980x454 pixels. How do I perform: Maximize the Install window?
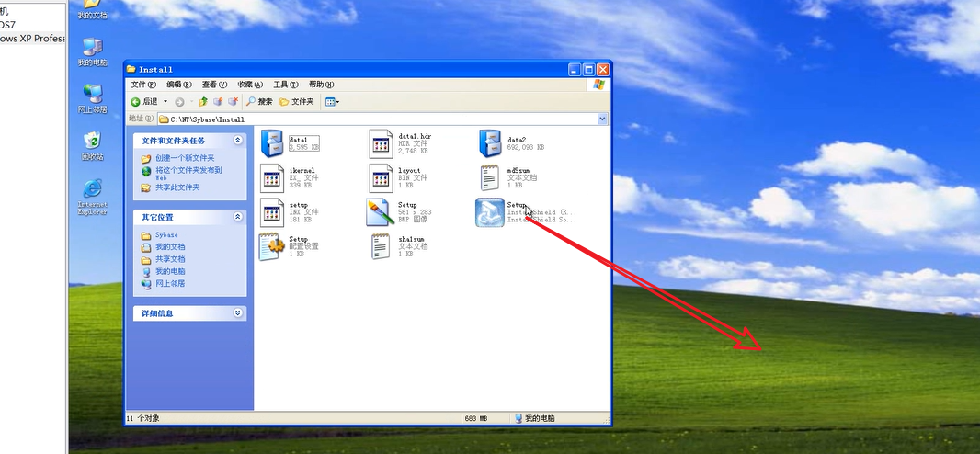(588, 69)
